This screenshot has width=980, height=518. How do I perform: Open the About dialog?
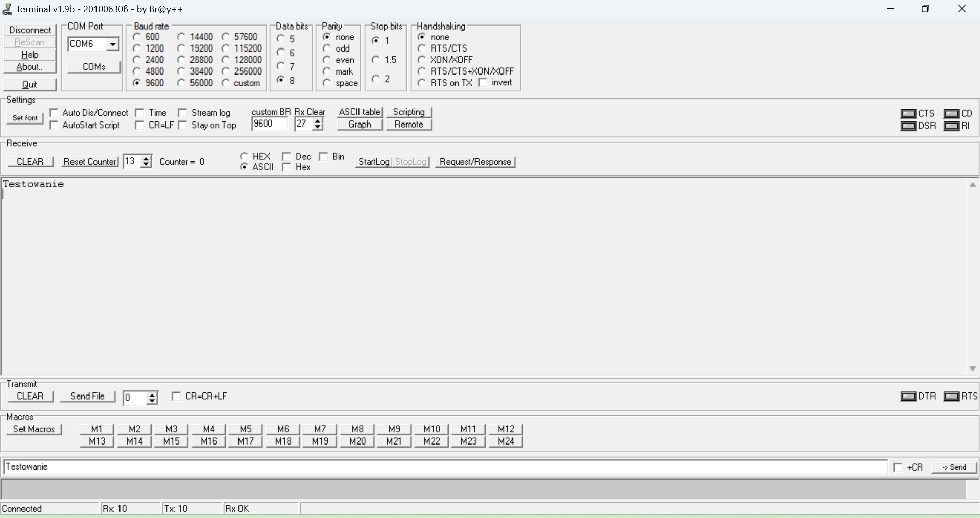[30, 67]
